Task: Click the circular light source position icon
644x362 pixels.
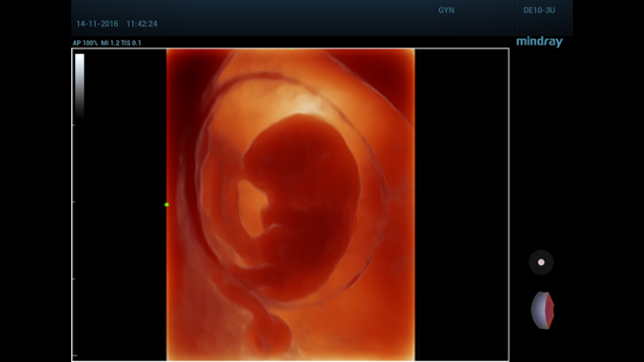Action: [x=541, y=262]
